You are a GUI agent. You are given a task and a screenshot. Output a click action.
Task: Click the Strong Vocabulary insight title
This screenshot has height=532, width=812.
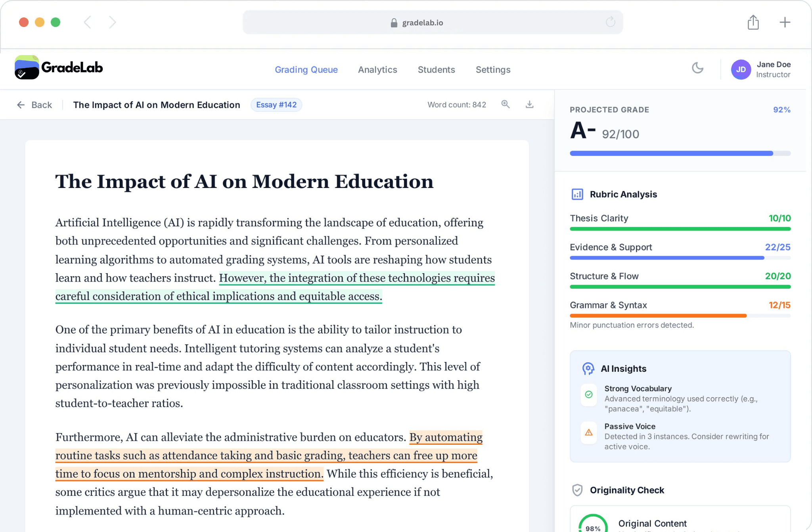pos(638,388)
